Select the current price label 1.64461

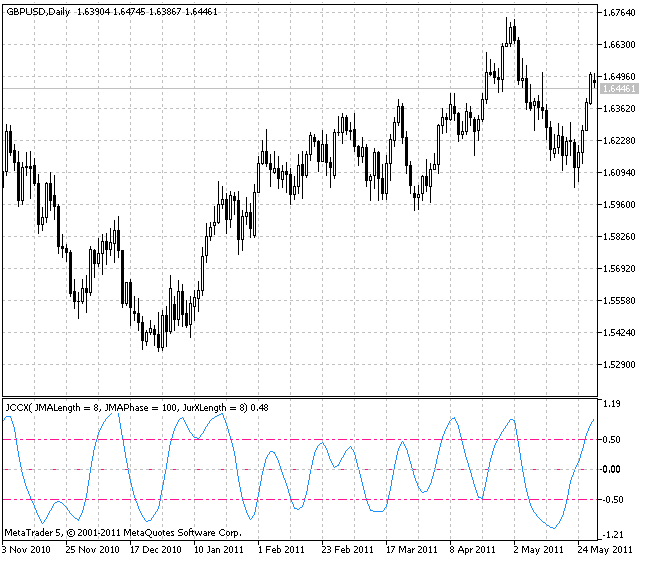tap(619, 89)
